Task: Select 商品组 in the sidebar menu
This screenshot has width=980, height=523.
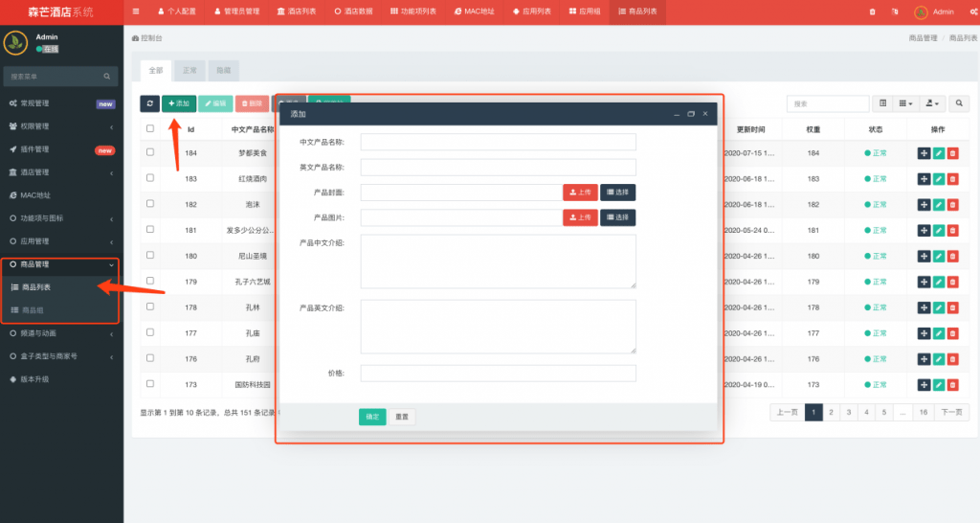Action: click(33, 310)
